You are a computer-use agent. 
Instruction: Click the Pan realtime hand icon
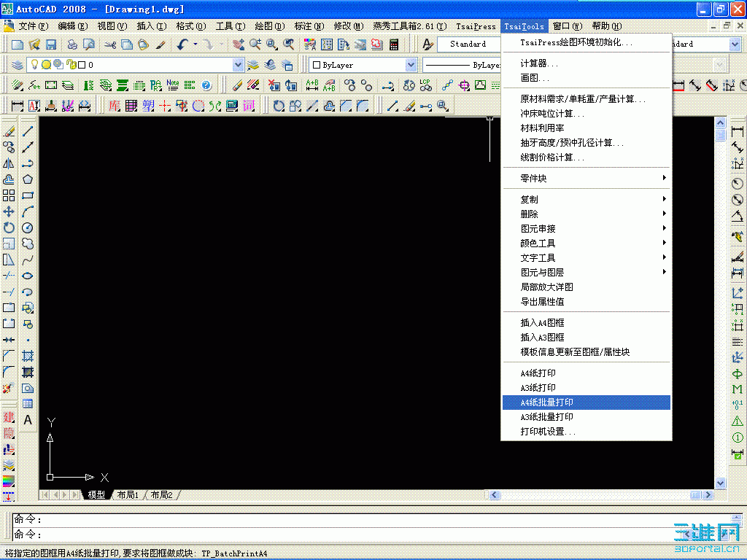(x=239, y=44)
